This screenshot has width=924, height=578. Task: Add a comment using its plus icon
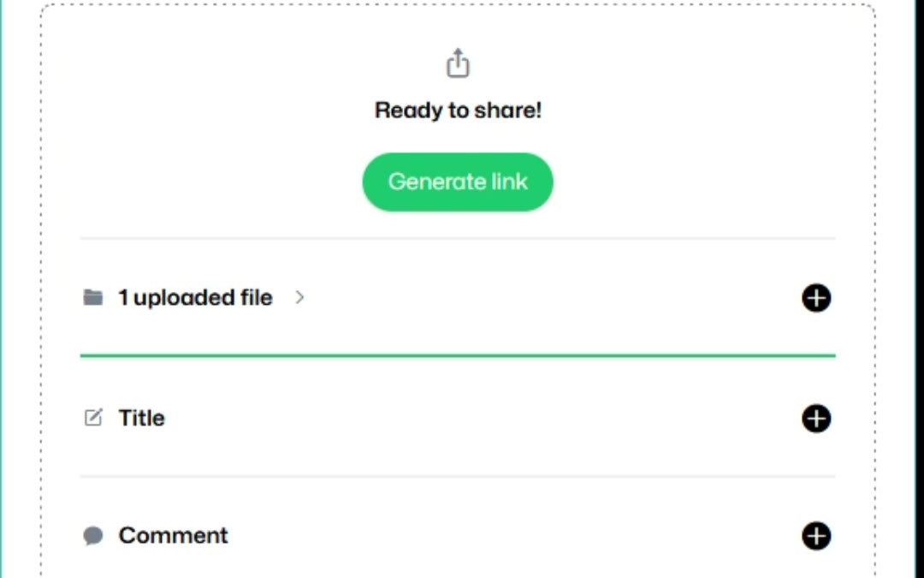[815, 536]
